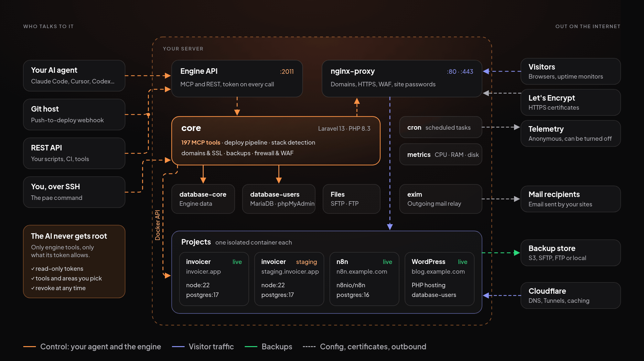This screenshot has height=361, width=644.
Task: Click the :80 · :443 port label
Action: [460, 71]
